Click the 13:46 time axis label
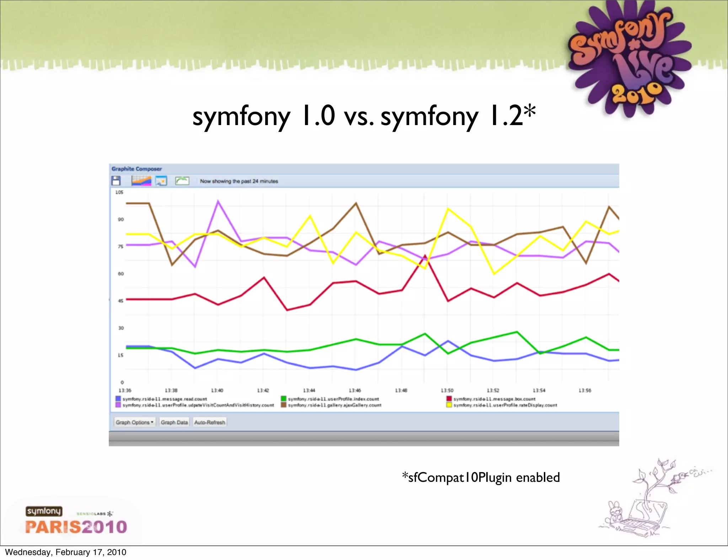The width and height of the screenshot is (728, 560). point(355,391)
